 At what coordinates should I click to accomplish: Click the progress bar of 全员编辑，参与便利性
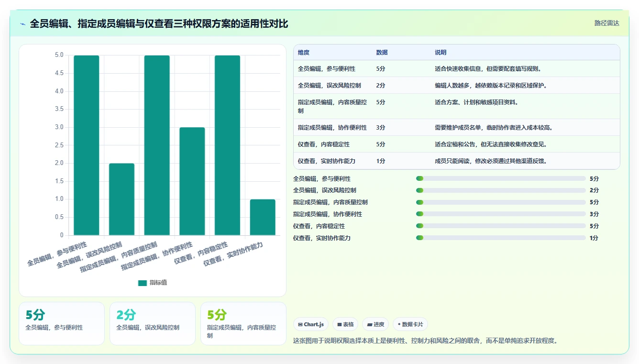(501, 178)
